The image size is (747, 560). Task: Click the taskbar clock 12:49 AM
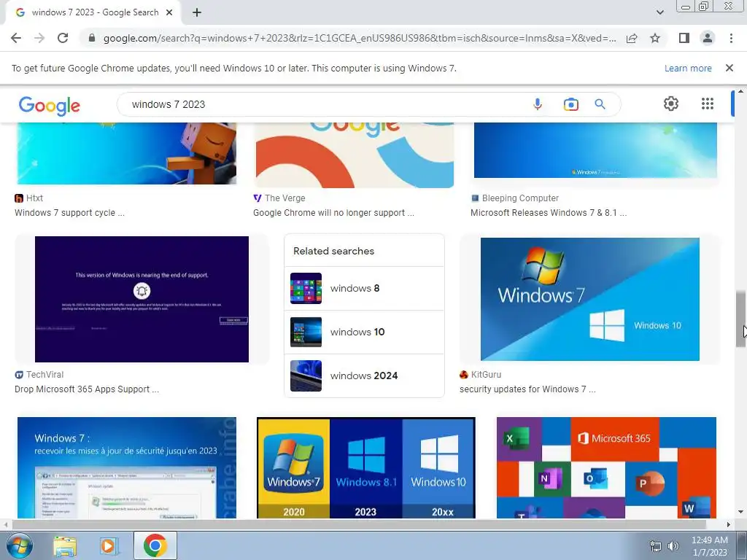tap(709, 540)
